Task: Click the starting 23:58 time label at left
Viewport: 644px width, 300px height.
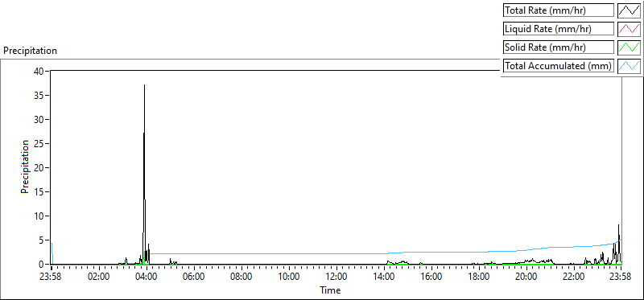Action: (52, 276)
